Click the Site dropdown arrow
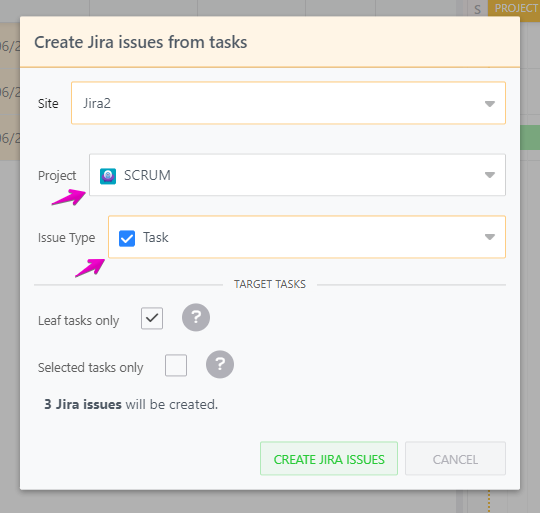 490,104
